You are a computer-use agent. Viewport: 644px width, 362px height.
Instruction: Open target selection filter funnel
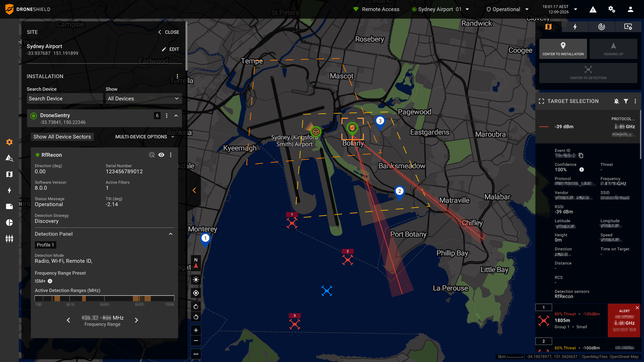[626, 101]
